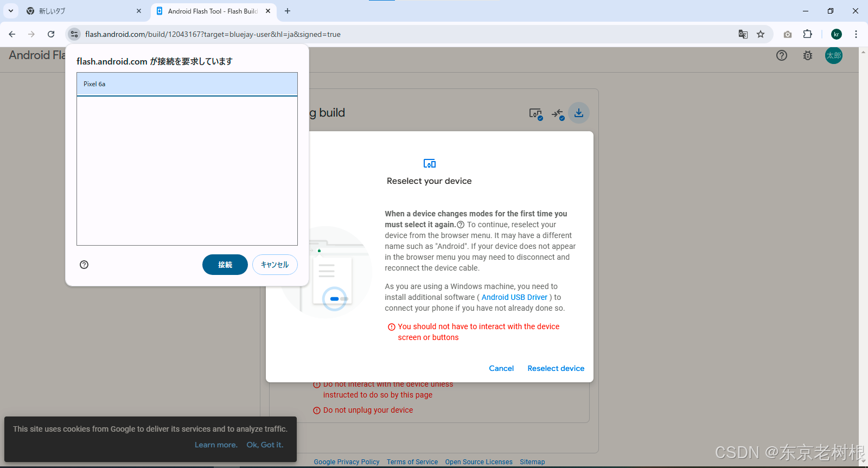Open the Chrome profile avatar

837,34
